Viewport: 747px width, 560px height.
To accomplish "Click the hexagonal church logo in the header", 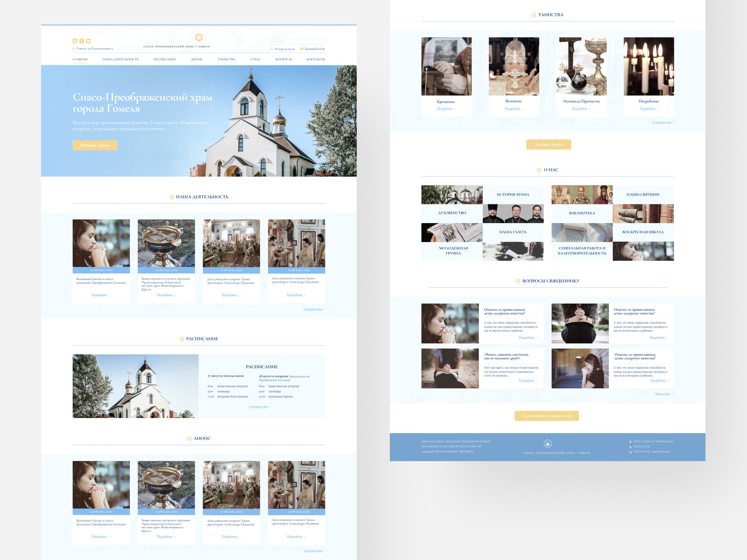I will coord(199,37).
